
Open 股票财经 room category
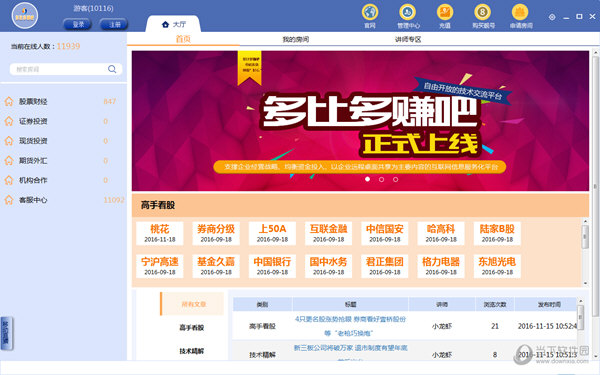(x=33, y=101)
